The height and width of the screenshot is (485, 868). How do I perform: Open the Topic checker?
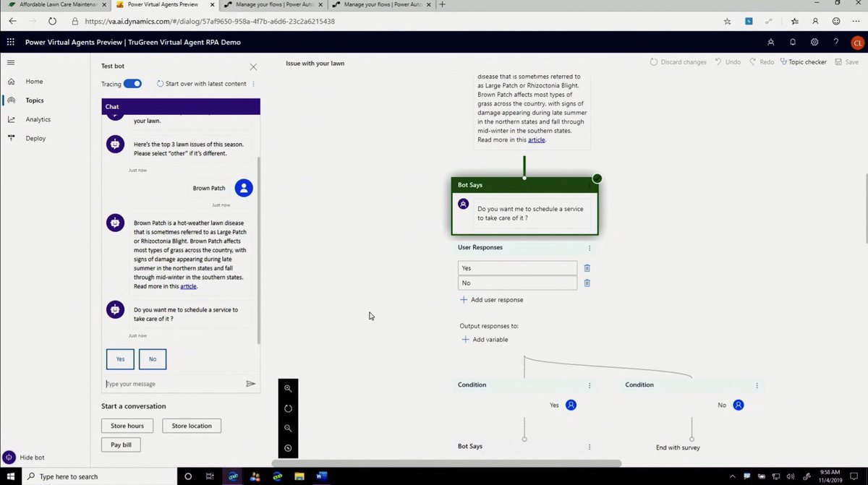coord(804,62)
